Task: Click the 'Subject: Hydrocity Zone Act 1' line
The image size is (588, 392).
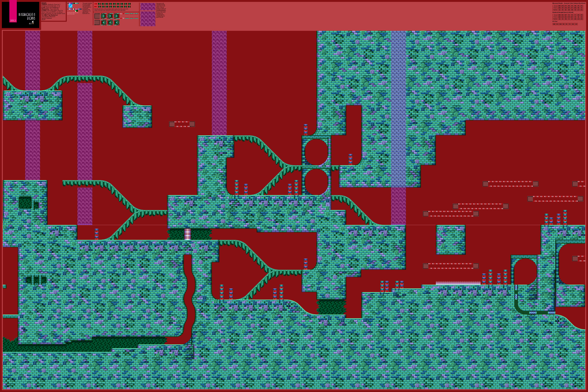Action: click(x=51, y=5)
